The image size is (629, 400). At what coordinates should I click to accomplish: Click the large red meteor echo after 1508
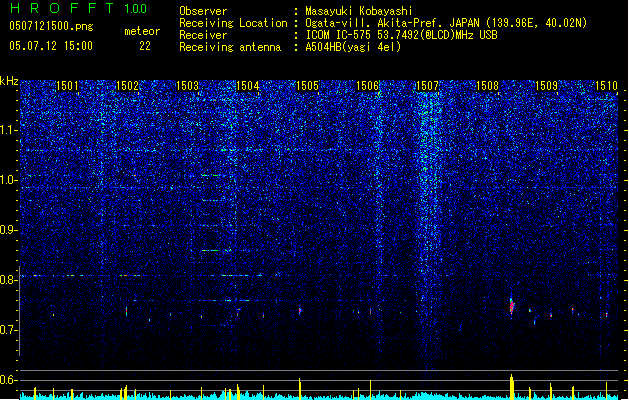coord(511,307)
